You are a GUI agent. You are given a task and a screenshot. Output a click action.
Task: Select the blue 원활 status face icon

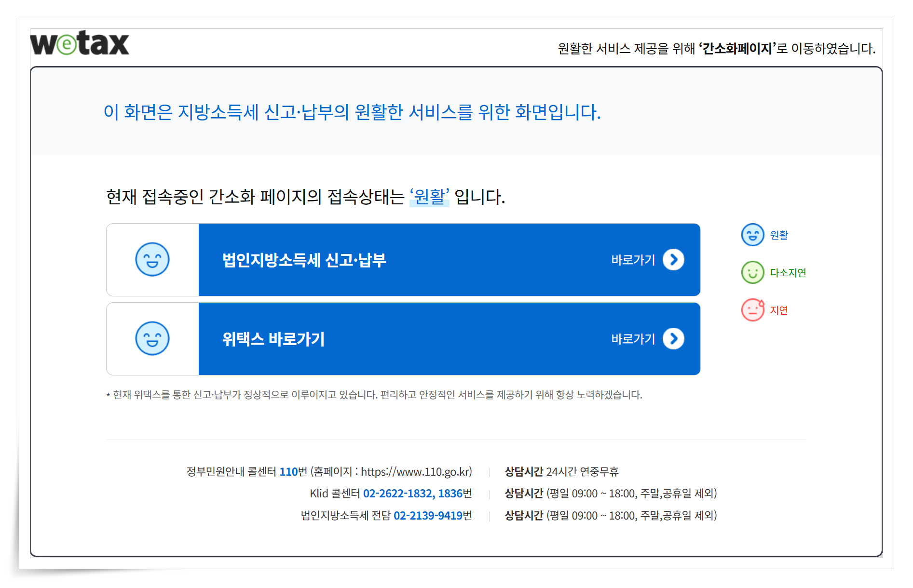click(x=752, y=235)
